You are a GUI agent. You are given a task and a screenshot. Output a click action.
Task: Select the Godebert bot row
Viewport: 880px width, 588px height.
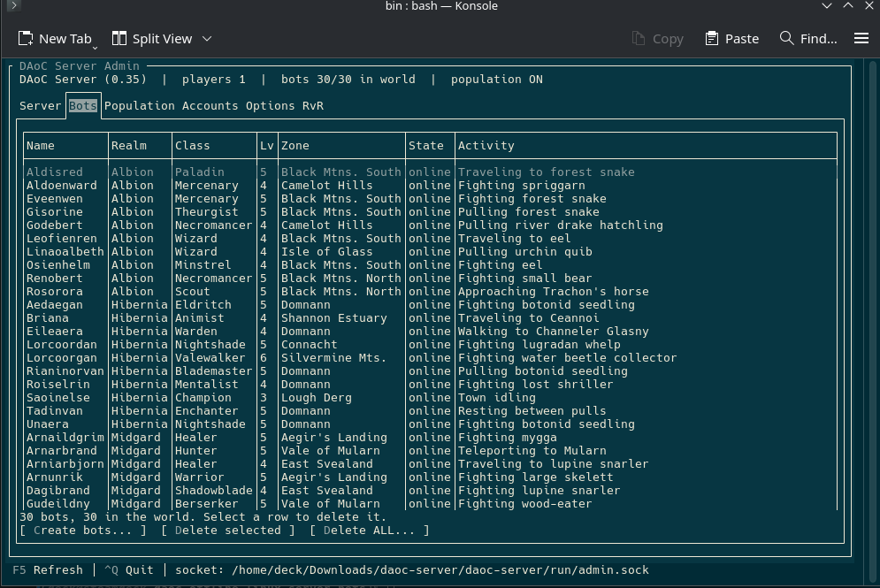tap(431, 225)
